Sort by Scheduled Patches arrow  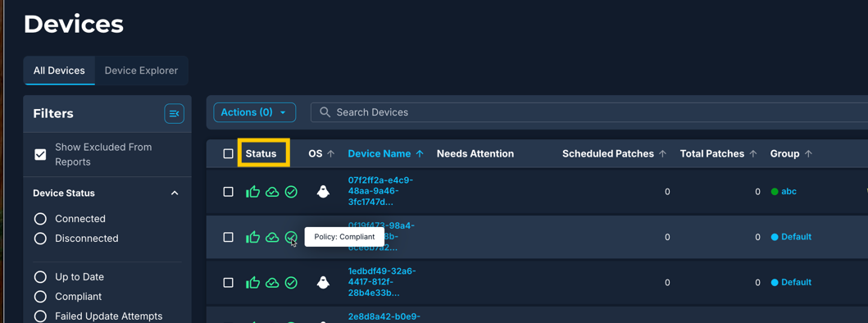coord(662,154)
